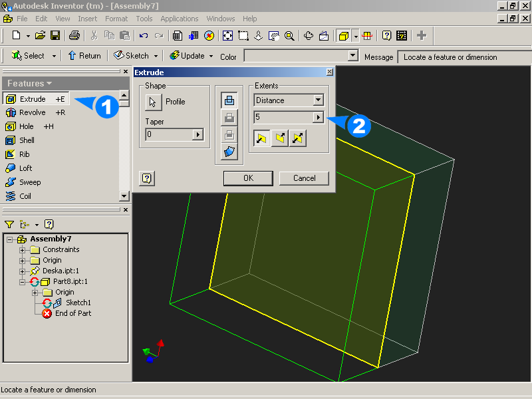Screen dimensions: 532x399
Task: Select the second extrude direction button
Action: pos(280,138)
